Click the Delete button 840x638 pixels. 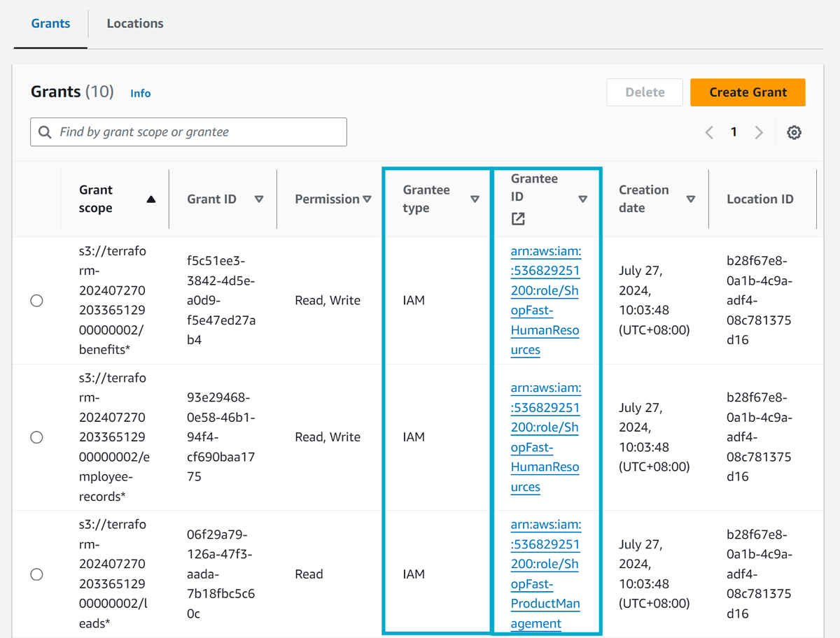[644, 92]
